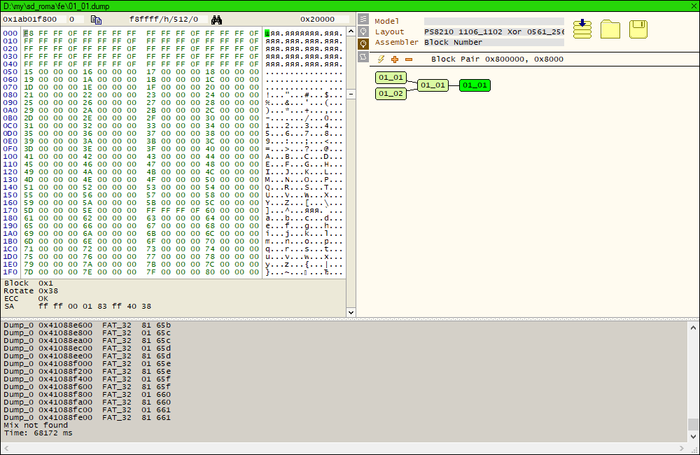The image size is (700, 455).
Task: Select the Model side tab icon
Action: (364, 20)
